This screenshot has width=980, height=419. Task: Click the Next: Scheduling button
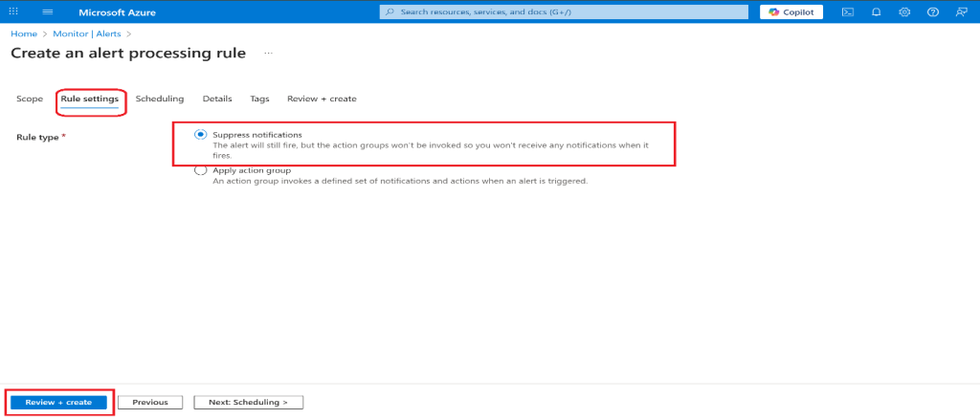click(248, 402)
